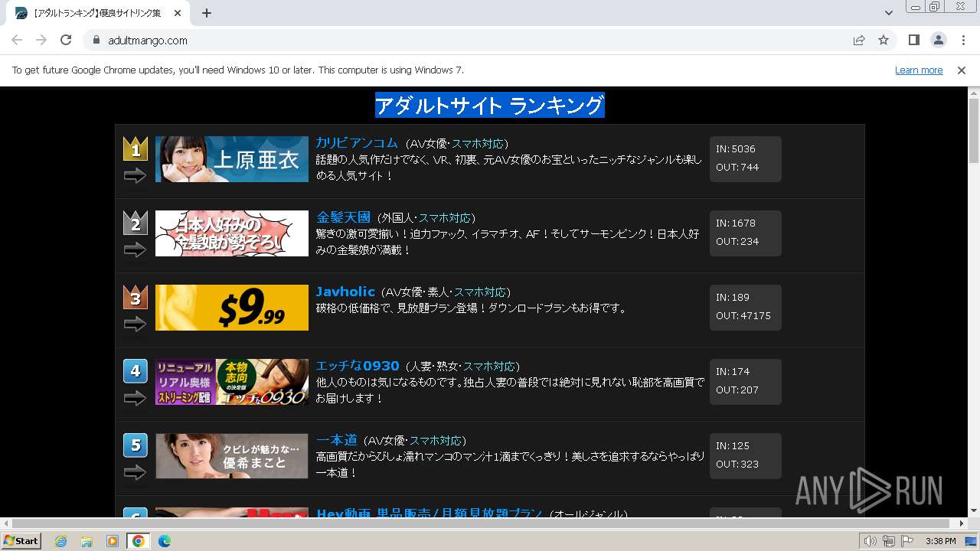
Task: Click the blue rank 5 badge
Action: pyautogui.click(x=136, y=445)
